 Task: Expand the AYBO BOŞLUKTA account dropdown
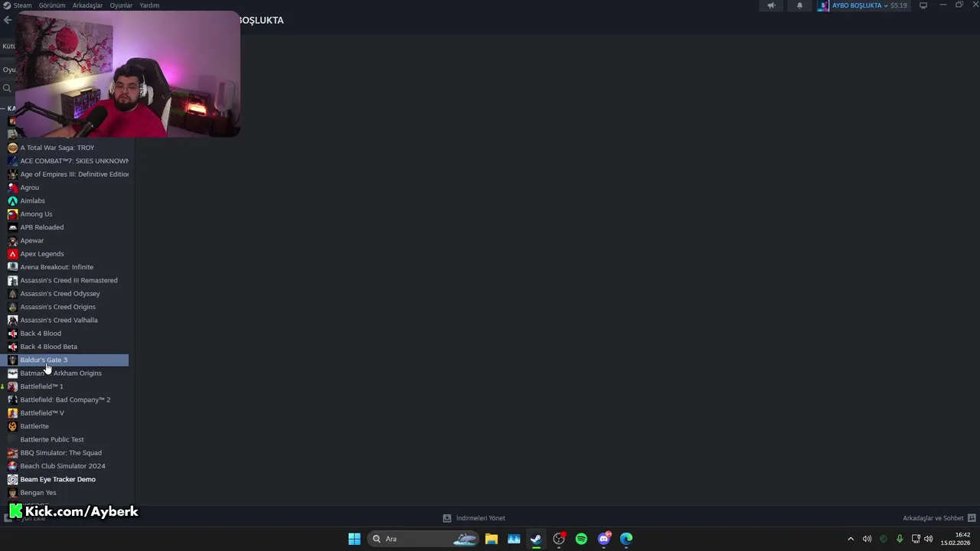point(863,5)
